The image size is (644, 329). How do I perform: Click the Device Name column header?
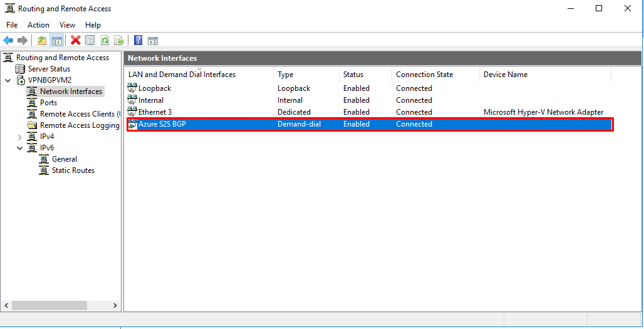click(506, 75)
